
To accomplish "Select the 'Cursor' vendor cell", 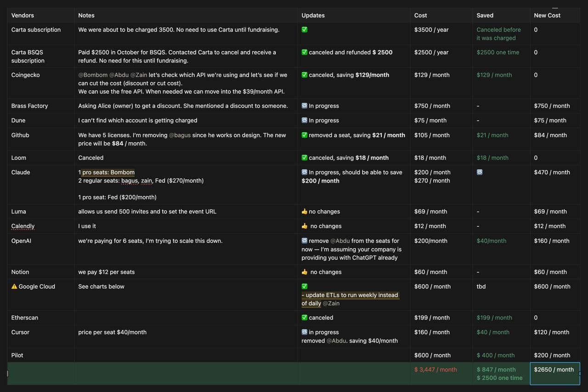I will click(x=41, y=336).
